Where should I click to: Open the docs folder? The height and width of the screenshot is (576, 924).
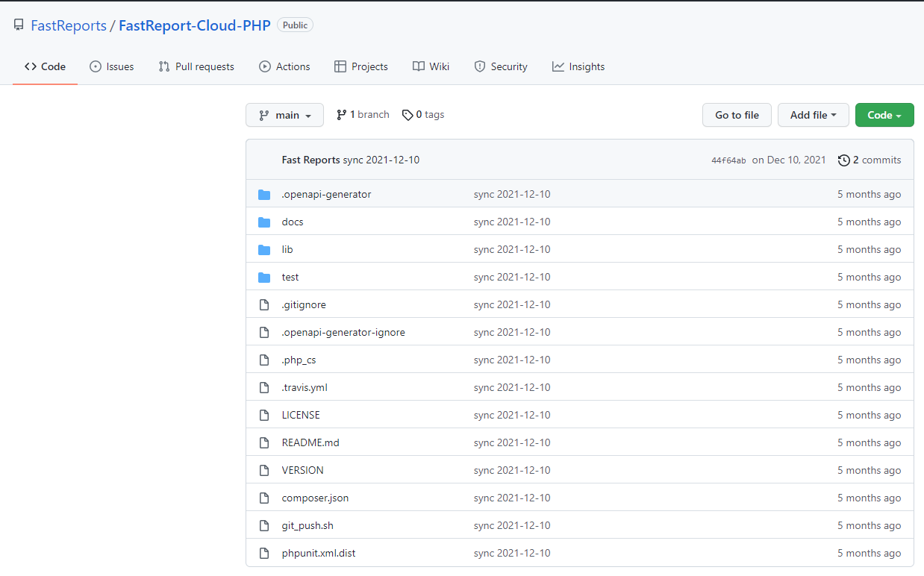click(293, 222)
